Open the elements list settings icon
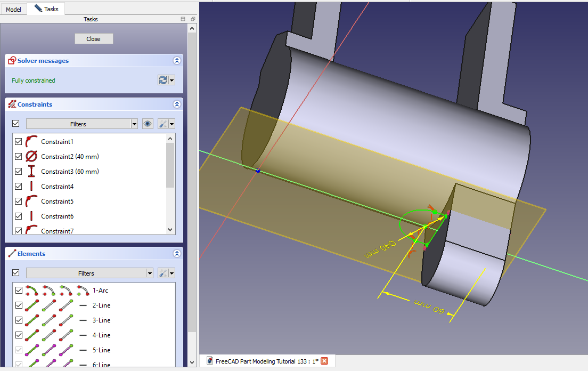The image size is (588, 371). (164, 273)
